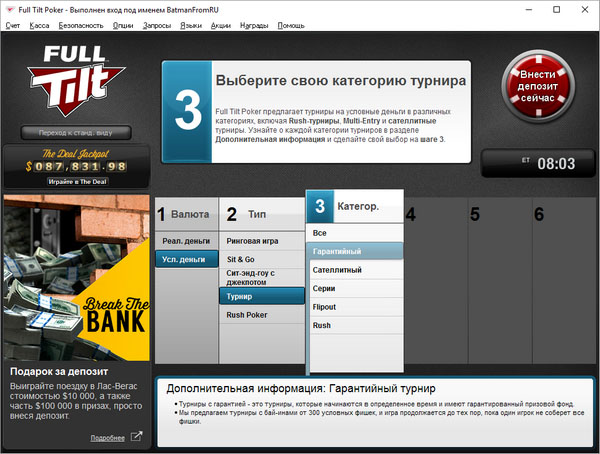The width and height of the screenshot is (600, 454).
Task: Open the Опции menu
Action: 123,25
